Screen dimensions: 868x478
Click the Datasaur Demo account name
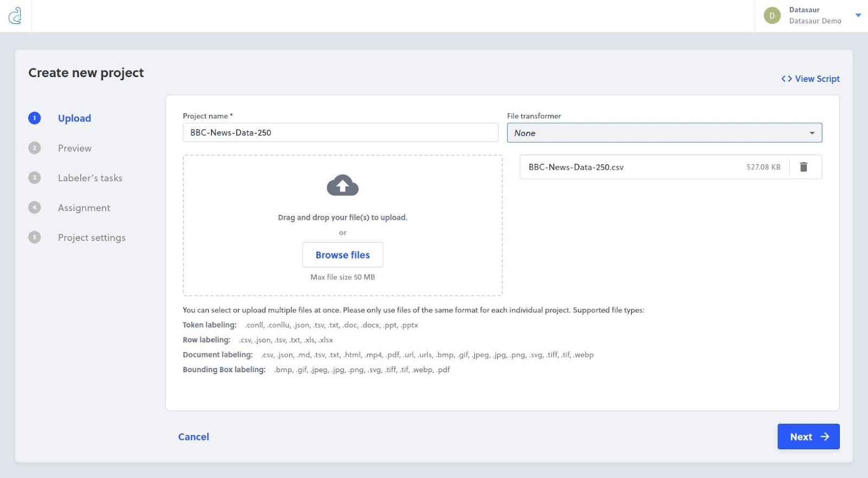(x=815, y=21)
